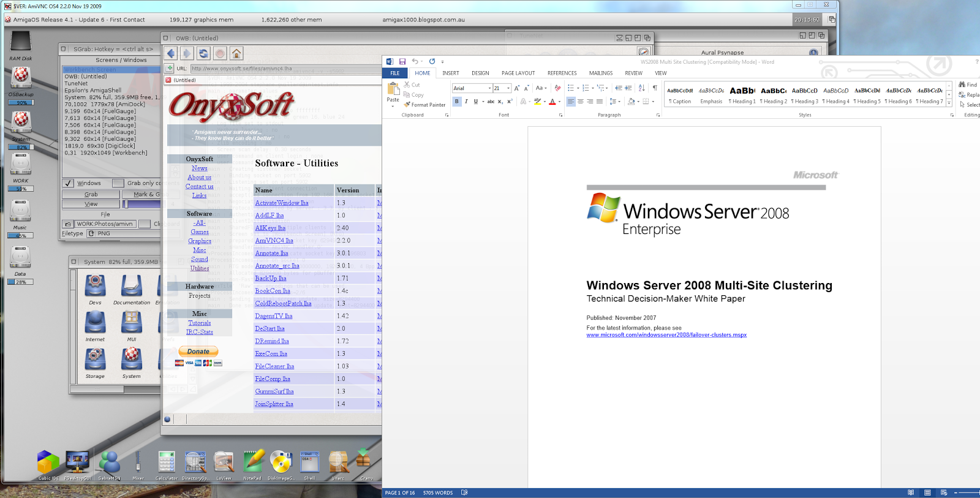Click the WORK:Photos path field in SGrab

105,224
